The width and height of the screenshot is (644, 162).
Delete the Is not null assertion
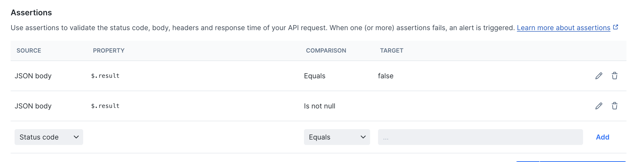coord(615,106)
